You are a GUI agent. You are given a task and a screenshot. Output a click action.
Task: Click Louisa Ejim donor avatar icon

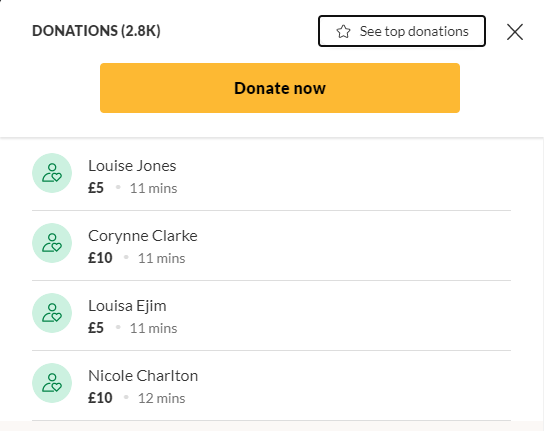click(52, 313)
